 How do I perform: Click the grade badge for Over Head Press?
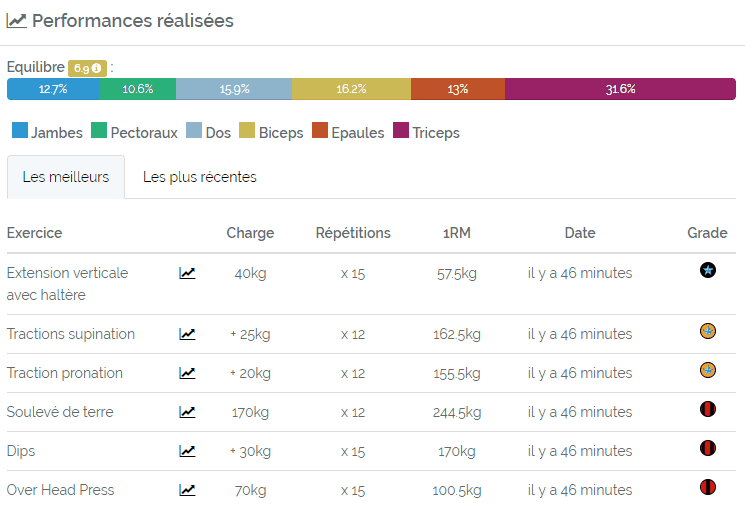708,487
